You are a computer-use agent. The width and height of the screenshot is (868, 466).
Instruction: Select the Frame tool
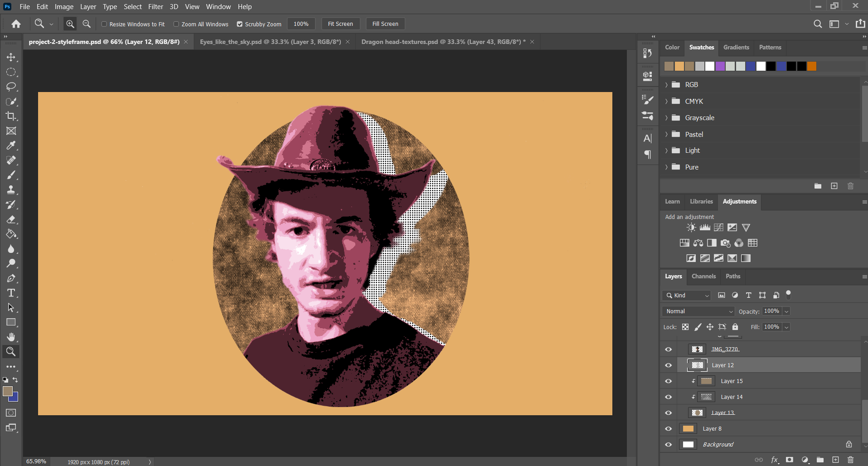[x=11, y=131]
